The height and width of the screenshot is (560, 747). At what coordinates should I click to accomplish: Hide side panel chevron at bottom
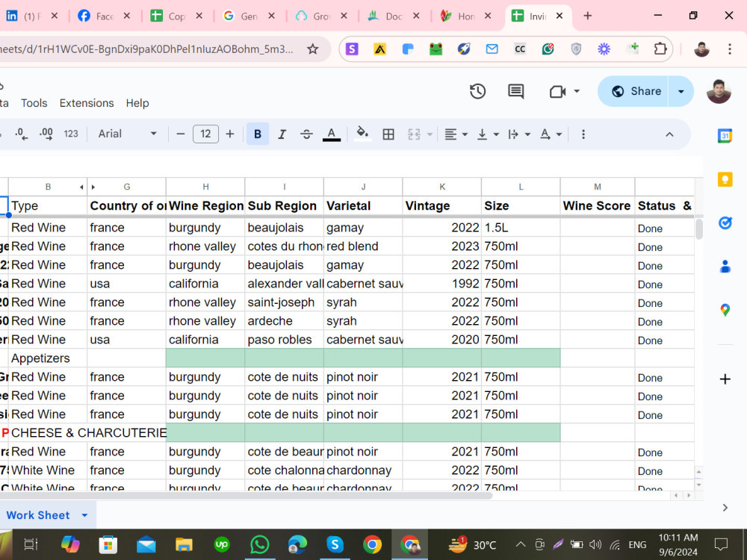(x=725, y=508)
